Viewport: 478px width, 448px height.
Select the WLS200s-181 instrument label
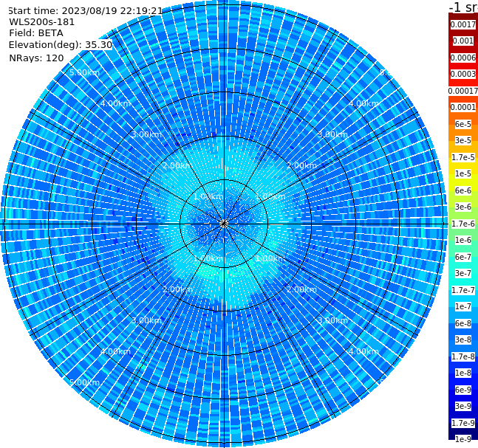(42, 22)
